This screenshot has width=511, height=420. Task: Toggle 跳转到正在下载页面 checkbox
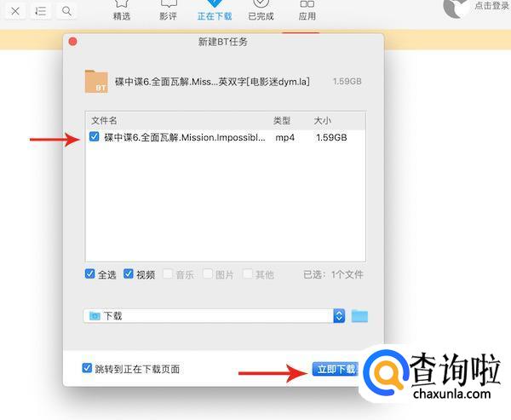coord(87,368)
